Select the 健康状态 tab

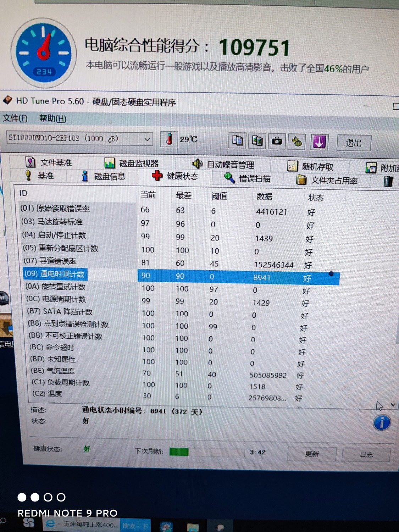175,176
